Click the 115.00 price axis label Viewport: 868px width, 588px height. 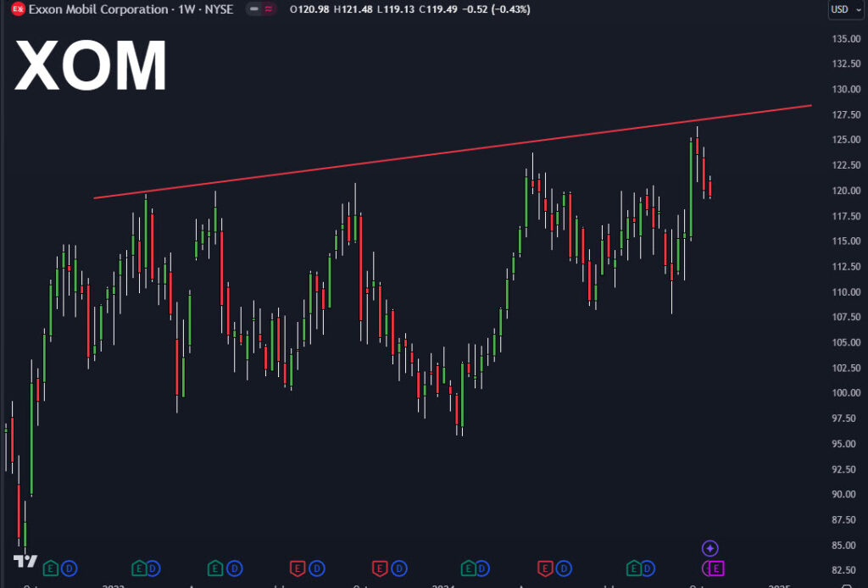[x=847, y=241]
